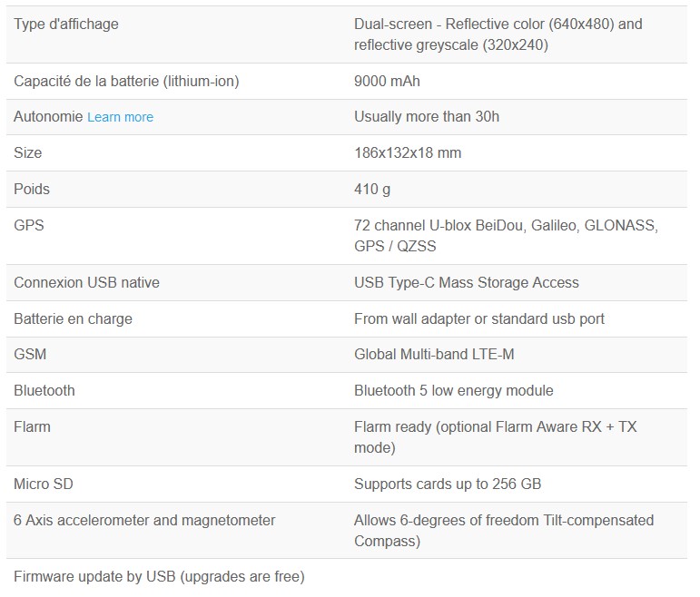Click the Micro SD row label
Screen dimensions: 700x597
[x=44, y=484]
